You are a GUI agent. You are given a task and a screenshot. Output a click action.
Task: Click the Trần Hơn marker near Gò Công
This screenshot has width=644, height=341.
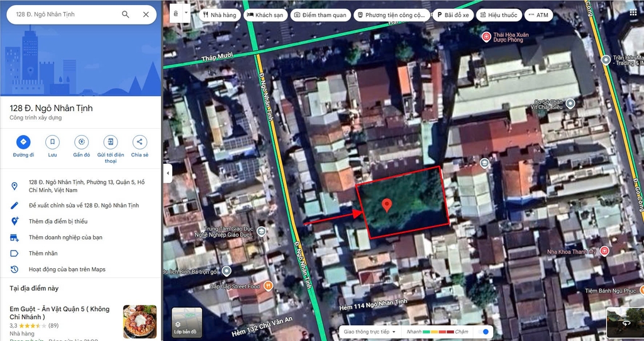606,60
